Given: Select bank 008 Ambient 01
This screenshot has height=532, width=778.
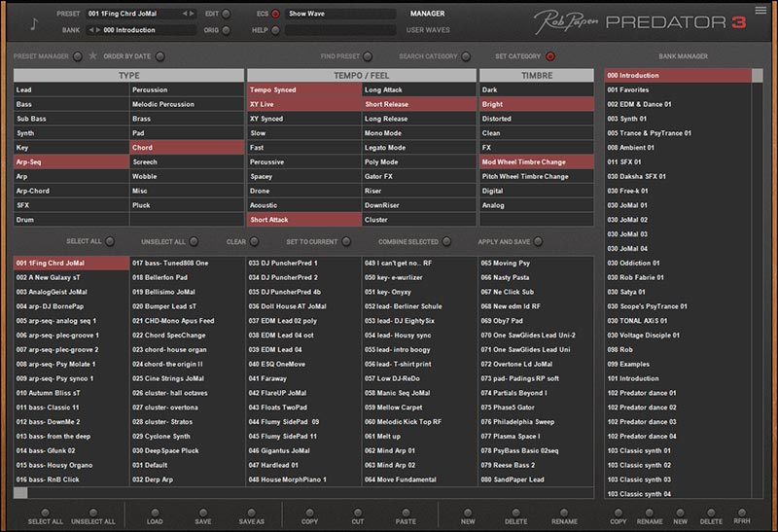Looking at the screenshot, I should point(678,148).
